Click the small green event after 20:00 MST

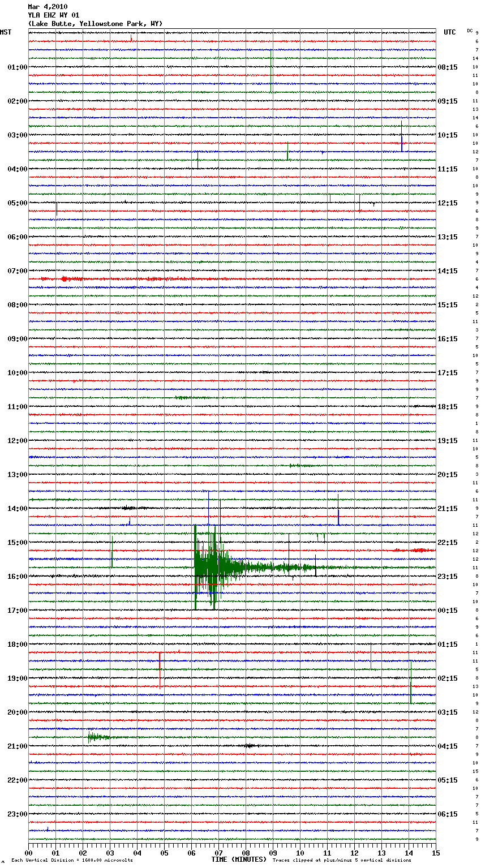tap(96, 737)
